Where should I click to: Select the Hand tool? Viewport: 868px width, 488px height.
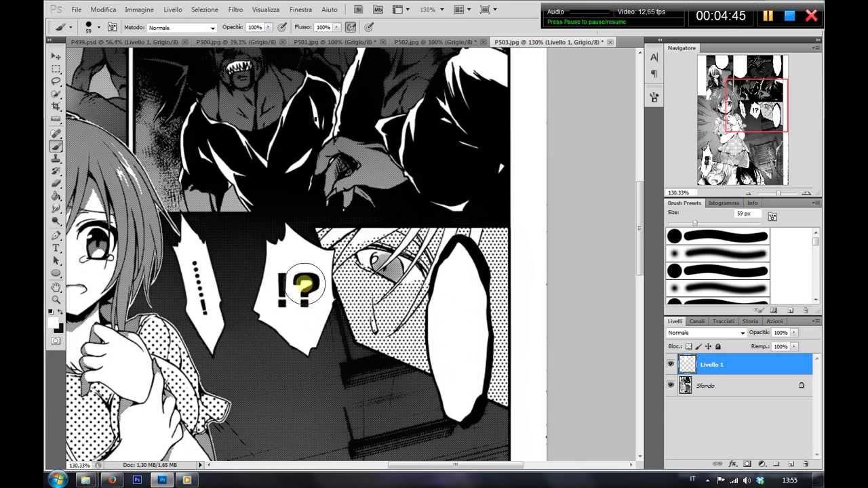(x=56, y=287)
